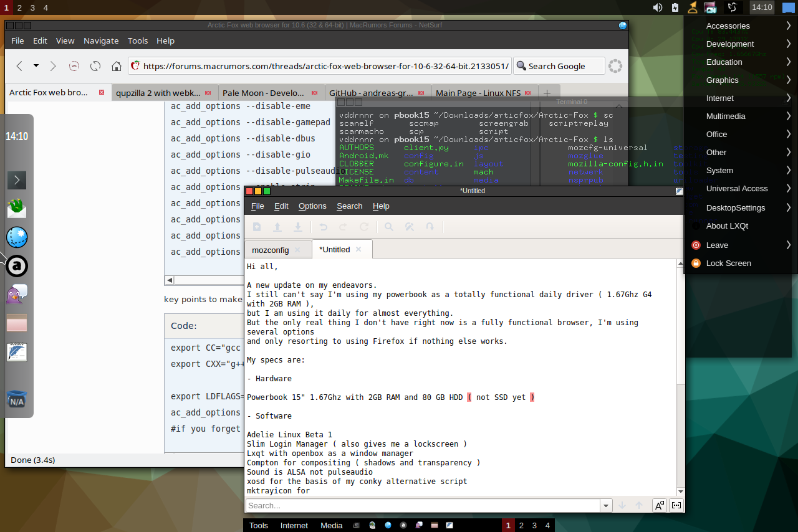Reload the page in NetSurf
The width and height of the screenshot is (798, 532).
click(95, 66)
